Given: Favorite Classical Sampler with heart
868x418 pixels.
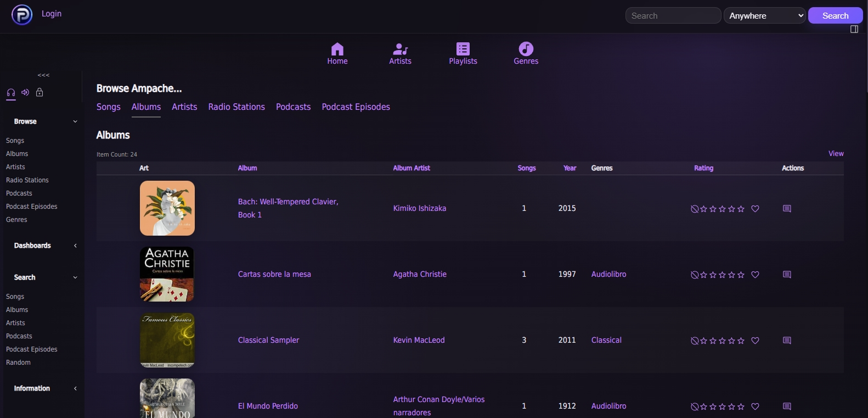Looking at the screenshot, I should point(755,341).
